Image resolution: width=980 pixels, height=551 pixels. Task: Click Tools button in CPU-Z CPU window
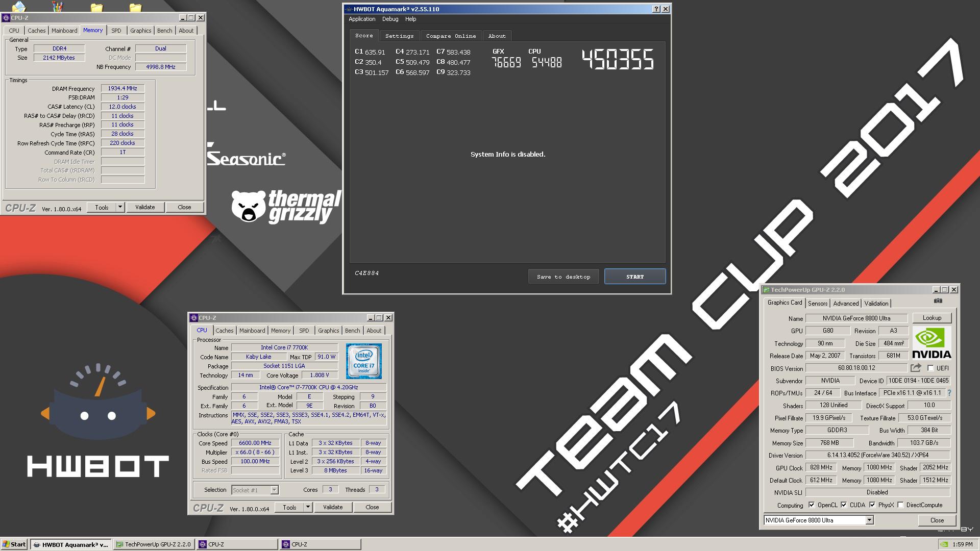(289, 507)
